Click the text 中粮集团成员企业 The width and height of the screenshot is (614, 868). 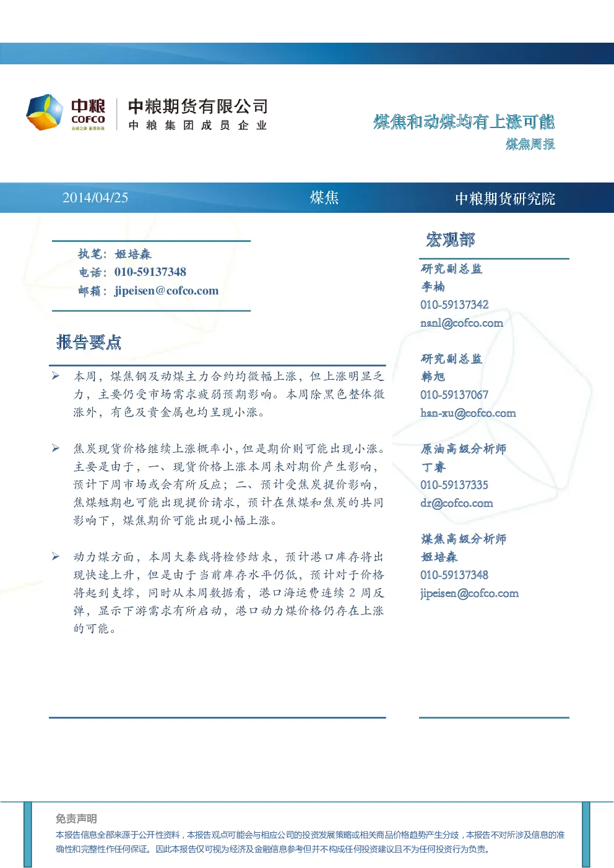tap(198, 126)
